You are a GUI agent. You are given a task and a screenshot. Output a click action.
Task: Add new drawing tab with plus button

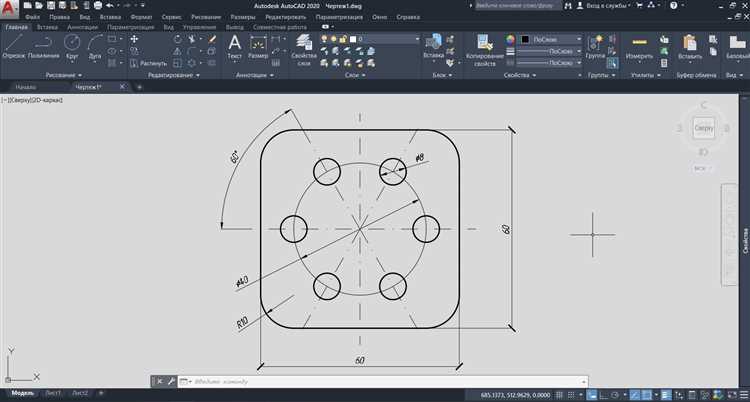(x=139, y=87)
